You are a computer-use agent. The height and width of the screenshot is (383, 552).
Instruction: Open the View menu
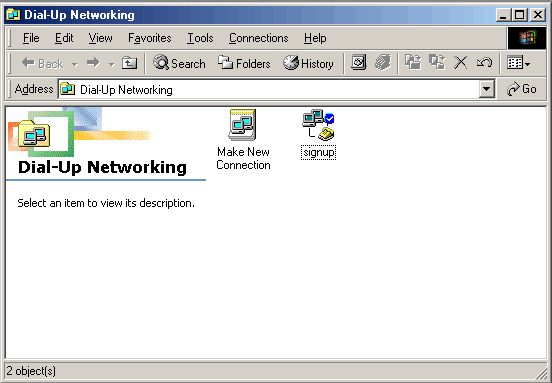tap(100, 38)
